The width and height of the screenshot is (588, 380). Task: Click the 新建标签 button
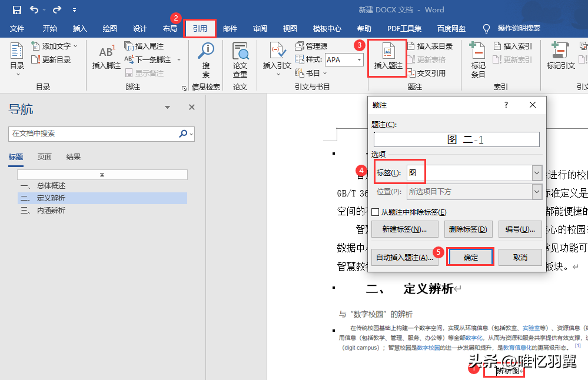(404, 229)
